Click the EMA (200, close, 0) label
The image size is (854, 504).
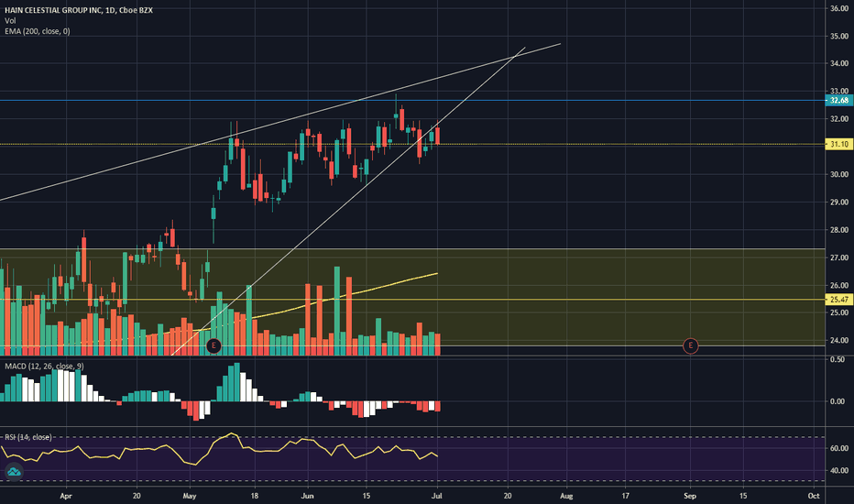[x=37, y=31]
